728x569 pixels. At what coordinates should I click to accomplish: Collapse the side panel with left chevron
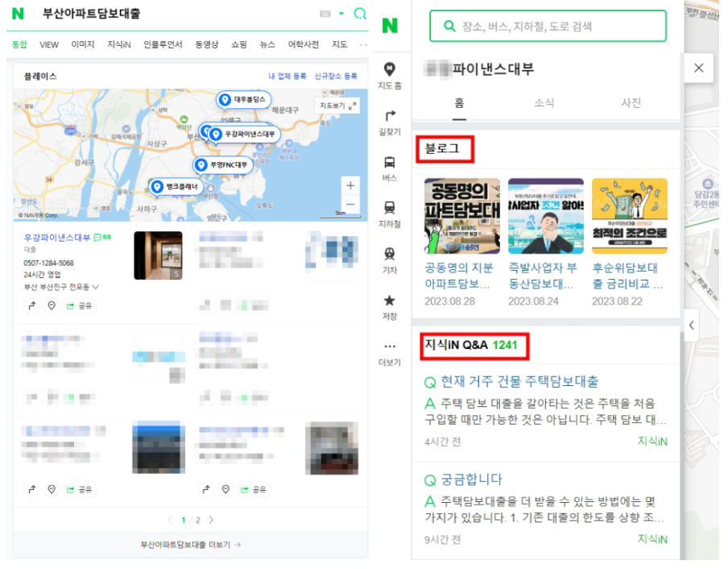tap(691, 325)
